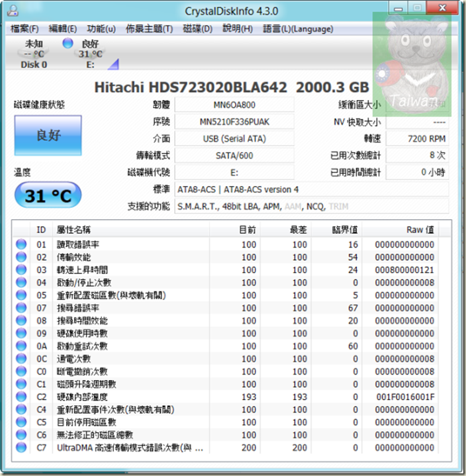Click the 屬性名稱 column header
Viewport: 466px width, 476px height.
[131, 230]
